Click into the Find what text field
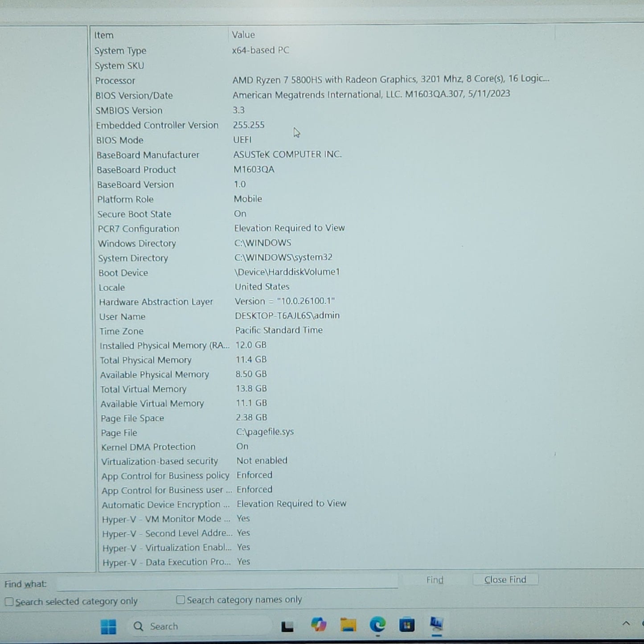The image size is (644, 644). click(227, 582)
